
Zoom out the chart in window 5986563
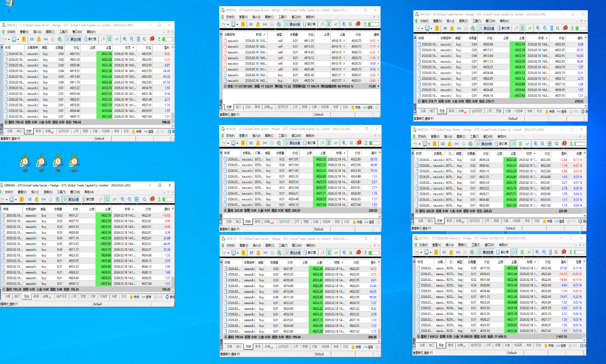click(x=132, y=39)
